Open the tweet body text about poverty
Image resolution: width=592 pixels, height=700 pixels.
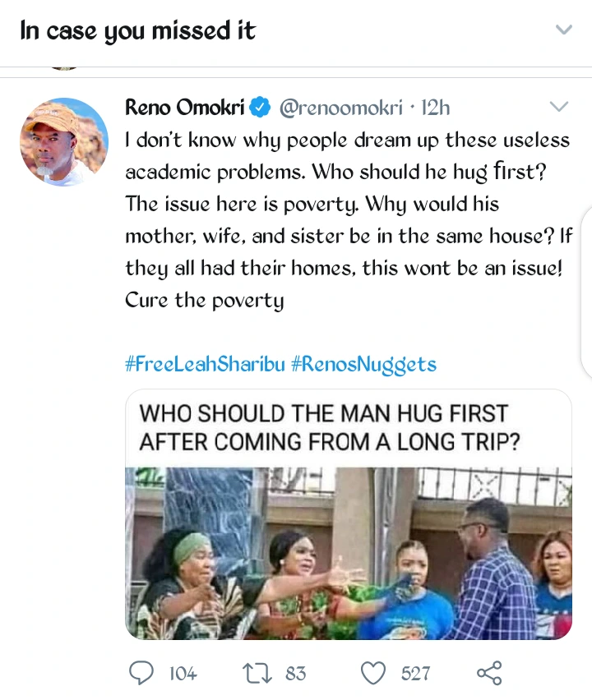347,219
